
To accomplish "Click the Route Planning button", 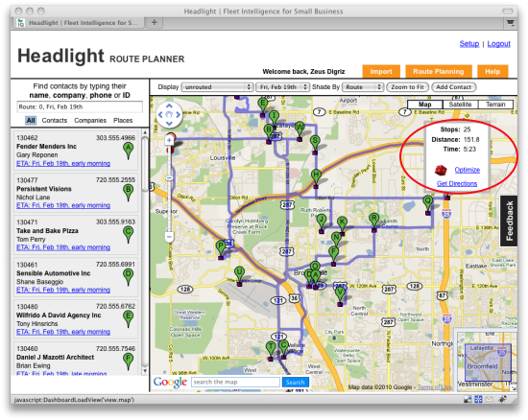I will coord(439,71).
